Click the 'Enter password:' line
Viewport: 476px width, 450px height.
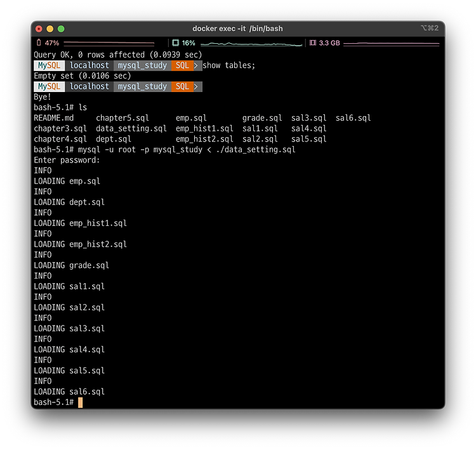pyautogui.click(x=67, y=161)
